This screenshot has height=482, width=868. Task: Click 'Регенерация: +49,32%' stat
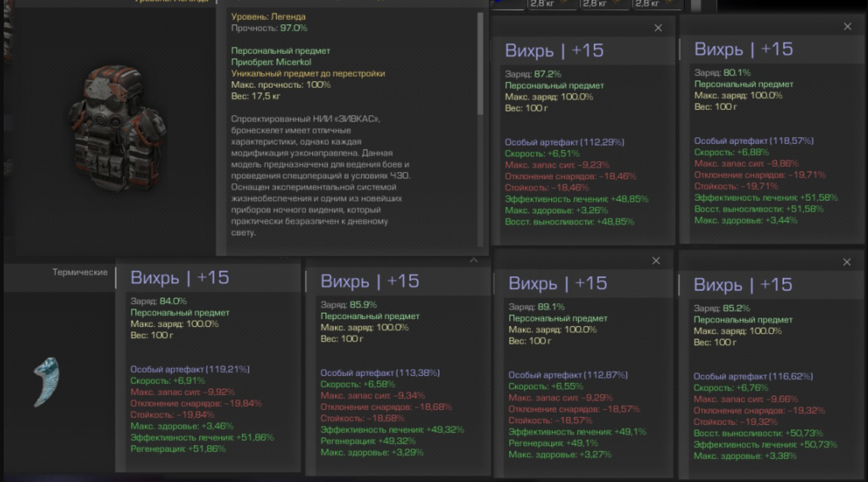tap(368, 441)
